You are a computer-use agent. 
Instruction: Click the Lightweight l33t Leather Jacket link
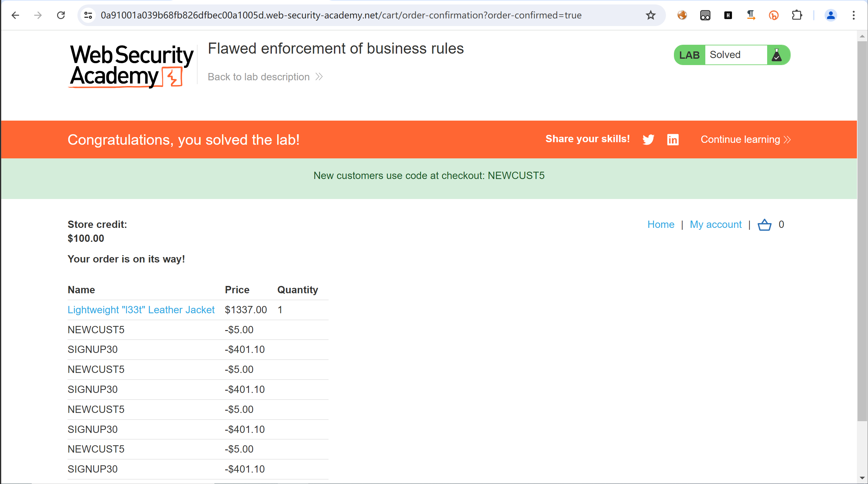pos(141,309)
